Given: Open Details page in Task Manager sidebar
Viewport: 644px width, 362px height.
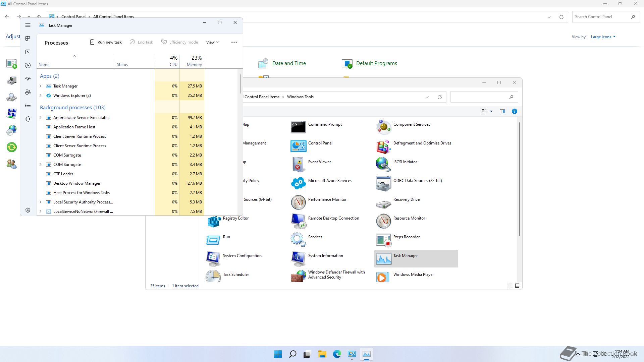Looking at the screenshot, I should pyautogui.click(x=28, y=106).
